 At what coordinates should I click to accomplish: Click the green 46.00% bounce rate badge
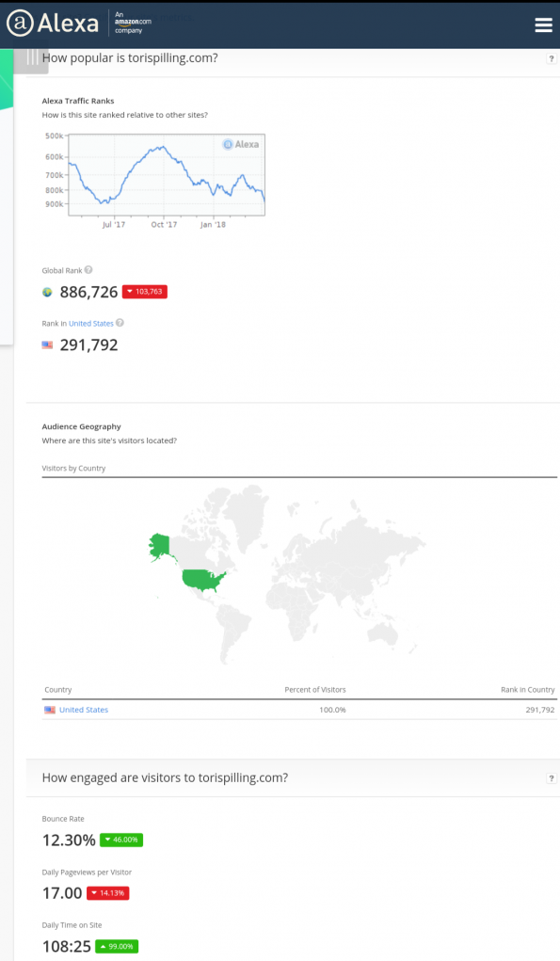tap(121, 840)
